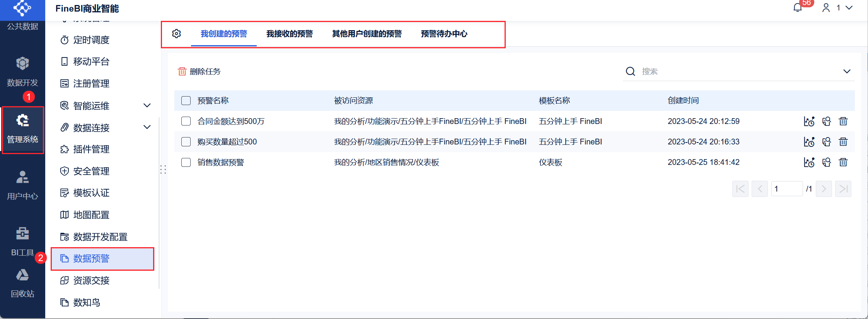Screen dimensions: 868x319
Task: Open 回收站 in the left navigation
Action: (22, 283)
